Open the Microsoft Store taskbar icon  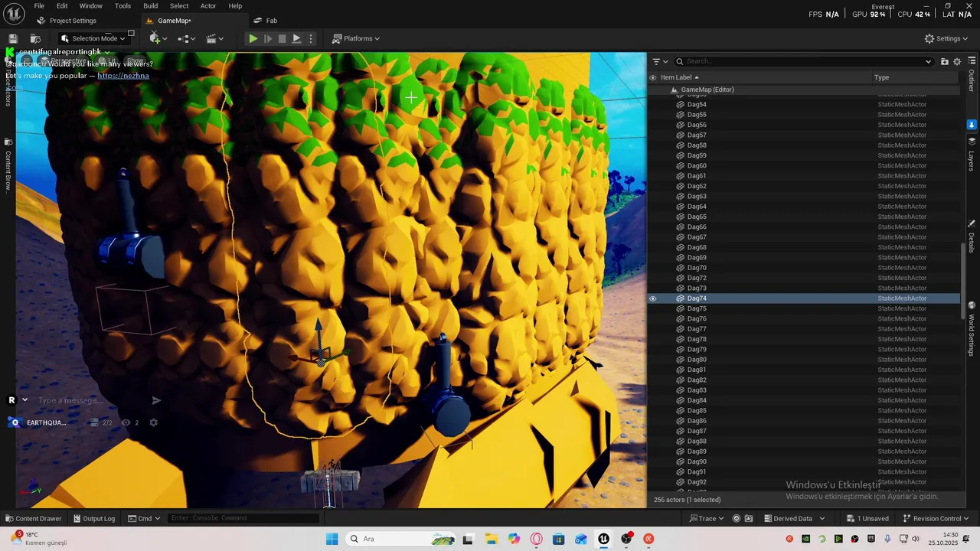pos(558,539)
